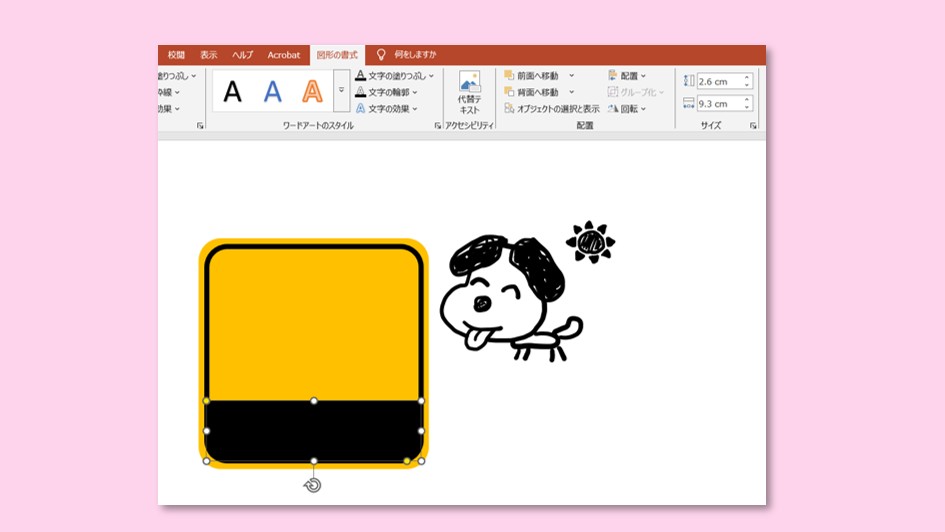Screen dimensions: 945x532
Task: Switch to the Acrobat tab
Action: coord(283,55)
